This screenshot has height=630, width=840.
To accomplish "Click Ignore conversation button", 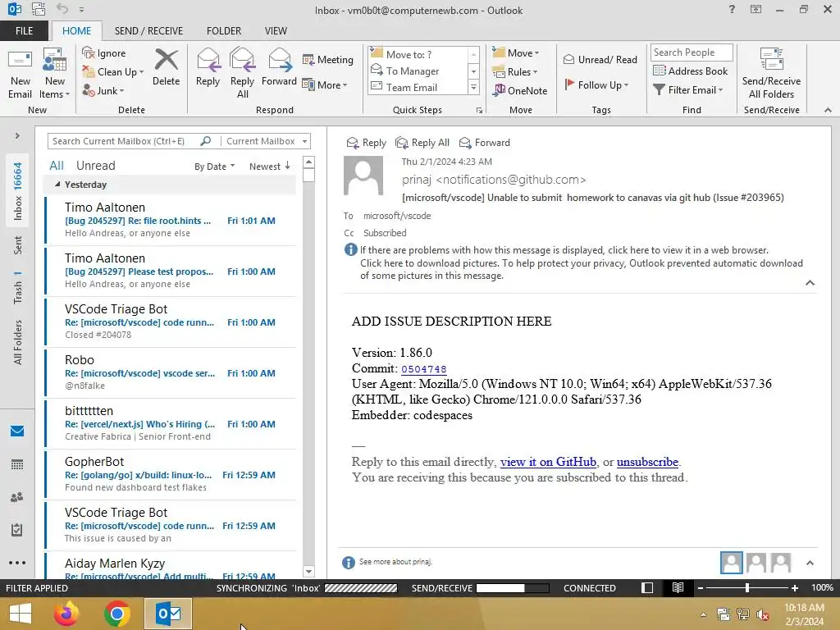I will pos(104,53).
